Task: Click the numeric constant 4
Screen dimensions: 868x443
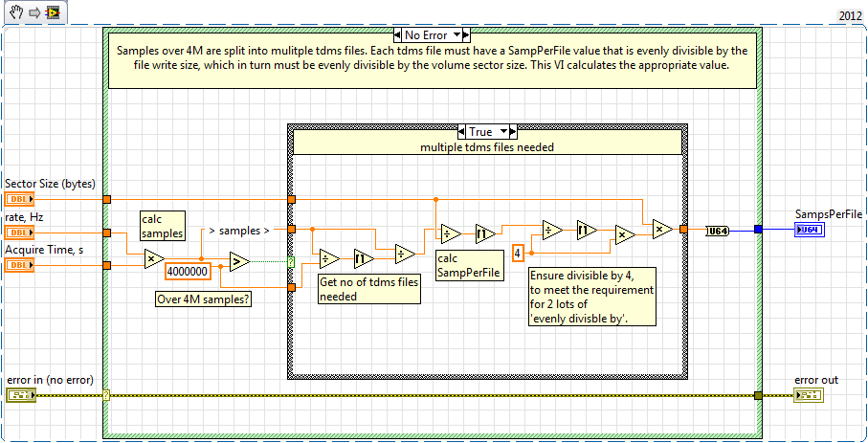Action: click(518, 254)
